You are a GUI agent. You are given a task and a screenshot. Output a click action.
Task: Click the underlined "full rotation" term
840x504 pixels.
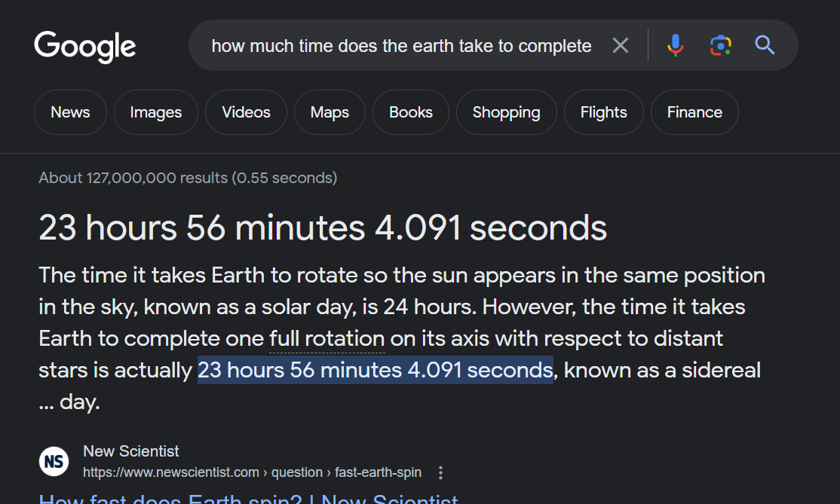pos(327,339)
